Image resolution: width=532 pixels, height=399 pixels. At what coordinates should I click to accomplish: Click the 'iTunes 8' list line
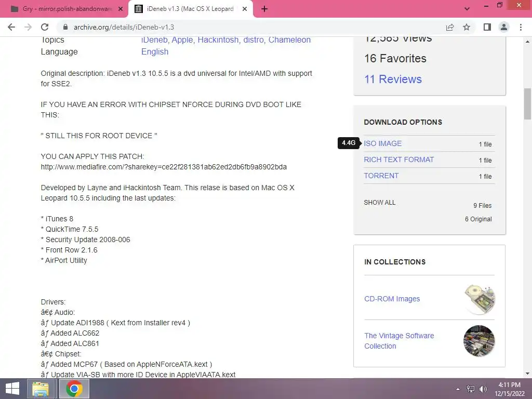click(x=57, y=219)
